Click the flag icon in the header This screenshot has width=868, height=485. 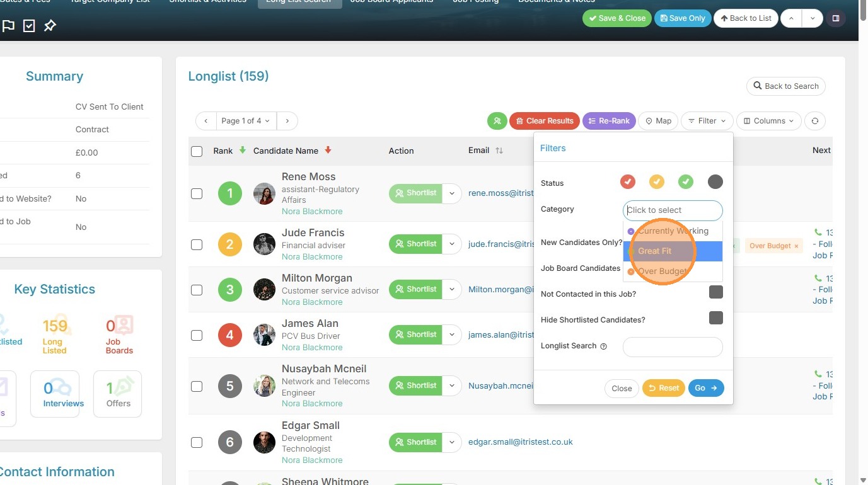pyautogui.click(x=8, y=26)
